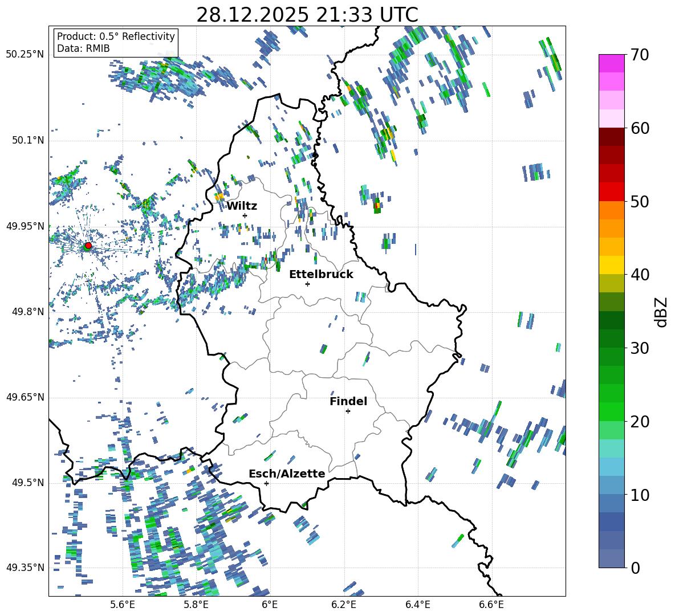Click the 10 dBZ colorbar tick label
The width and height of the screenshot is (675, 616).
click(x=640, y=495)
